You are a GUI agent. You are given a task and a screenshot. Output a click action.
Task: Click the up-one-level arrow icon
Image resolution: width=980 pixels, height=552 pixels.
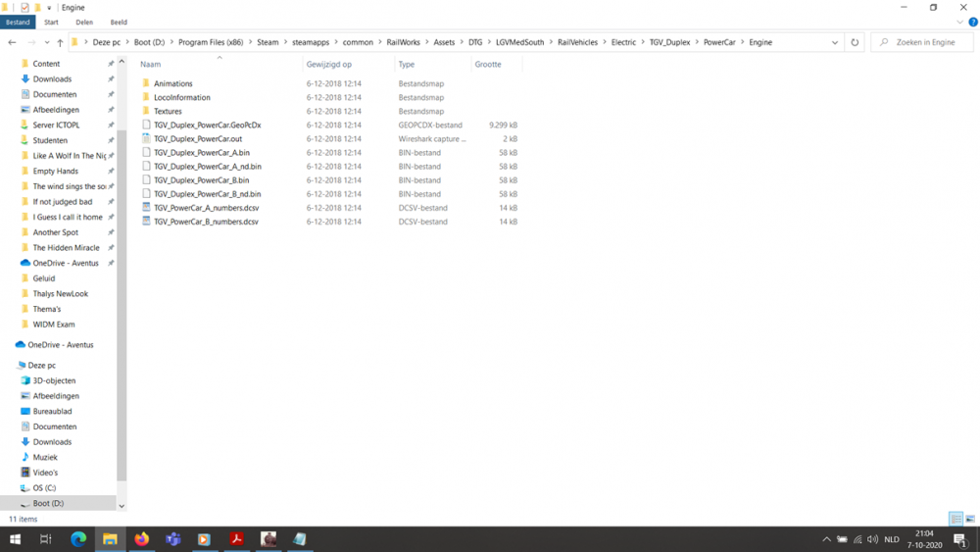(x=60, y=42)
